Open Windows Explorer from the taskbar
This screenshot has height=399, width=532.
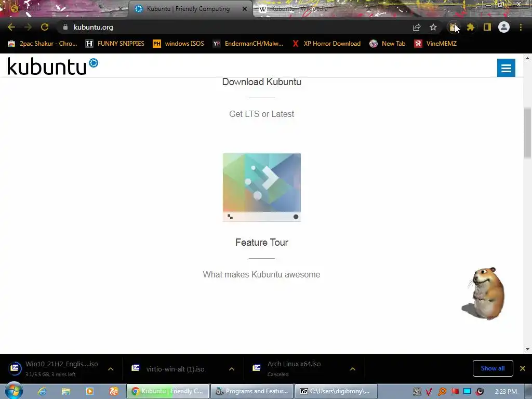(66, 391)
